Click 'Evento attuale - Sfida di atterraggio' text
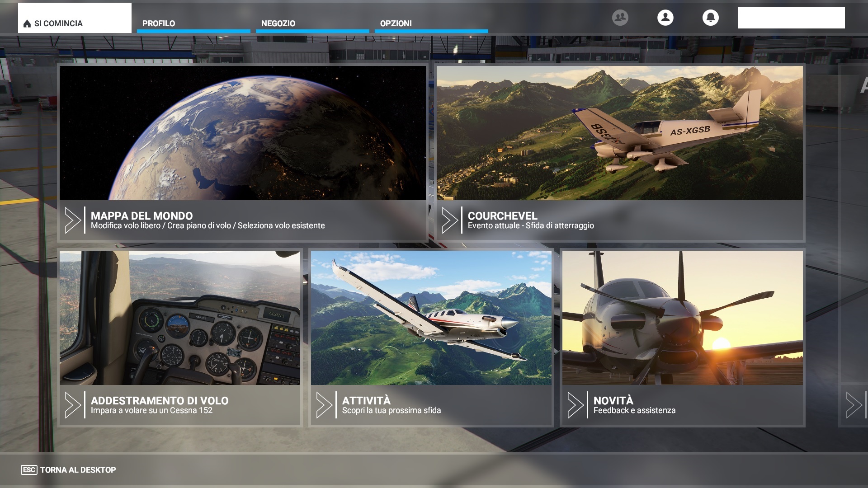This screenshot has height=488, width=868. click(x=531, y=225)
